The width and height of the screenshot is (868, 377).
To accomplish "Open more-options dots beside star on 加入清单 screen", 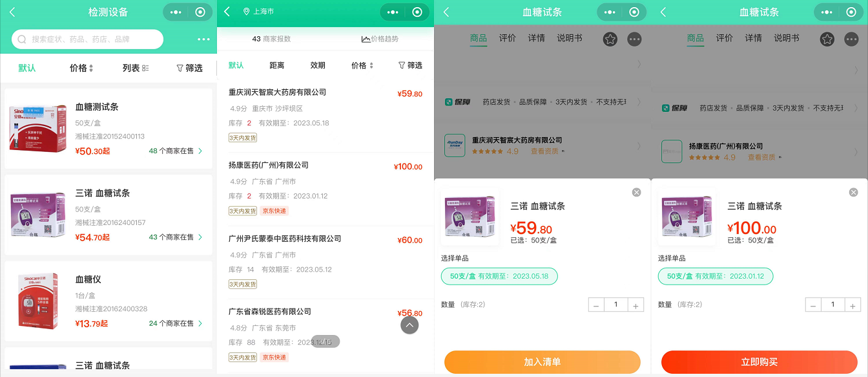I will pos(635,39).
